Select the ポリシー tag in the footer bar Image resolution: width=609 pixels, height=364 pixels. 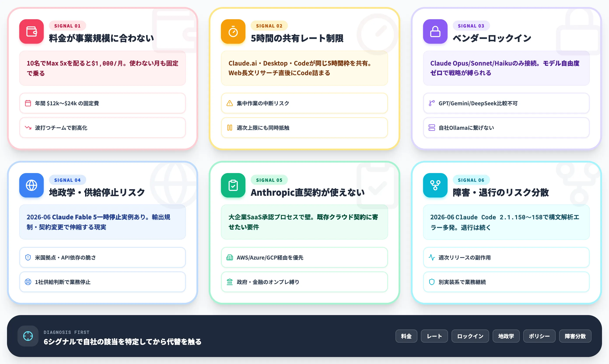pos(539,336)
